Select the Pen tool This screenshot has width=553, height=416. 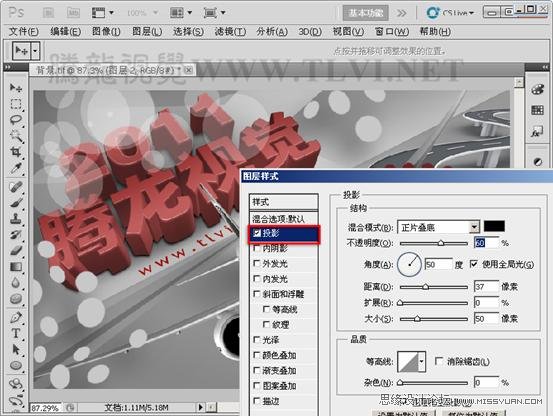16,317
